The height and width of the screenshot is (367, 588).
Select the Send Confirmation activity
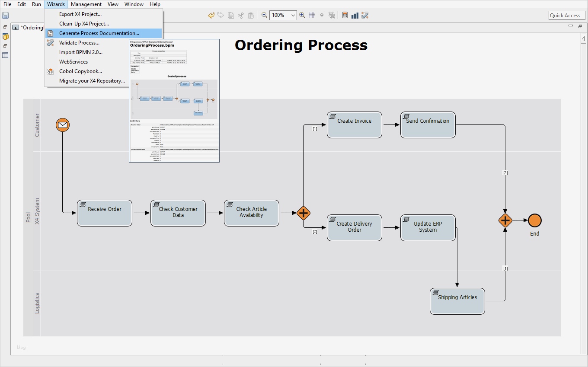click(428, 125)
